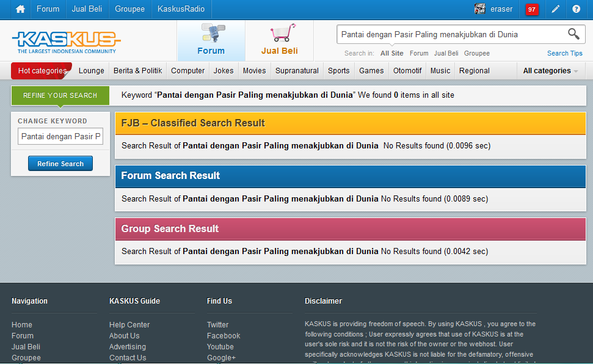This screenshot has height=364, width=593.
Task: Open Jual Beli in top navigation bar
Action: point(87,9)
